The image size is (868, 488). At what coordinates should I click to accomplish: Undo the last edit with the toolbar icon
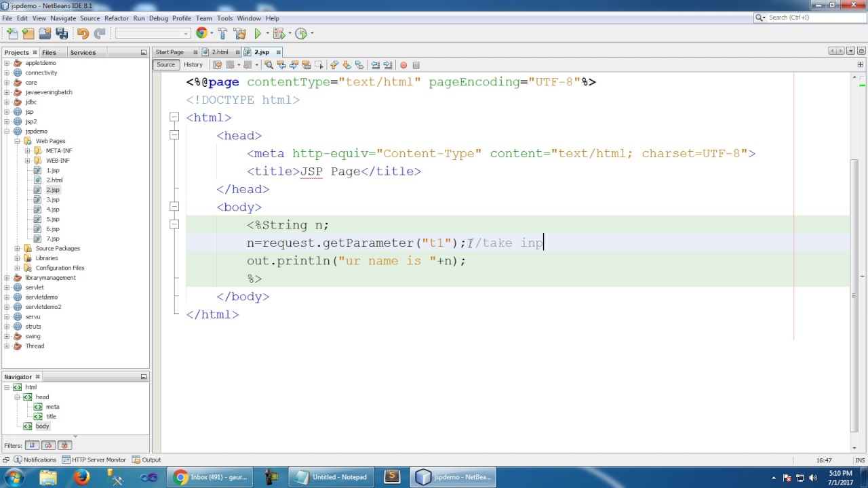tap(83, 33)
